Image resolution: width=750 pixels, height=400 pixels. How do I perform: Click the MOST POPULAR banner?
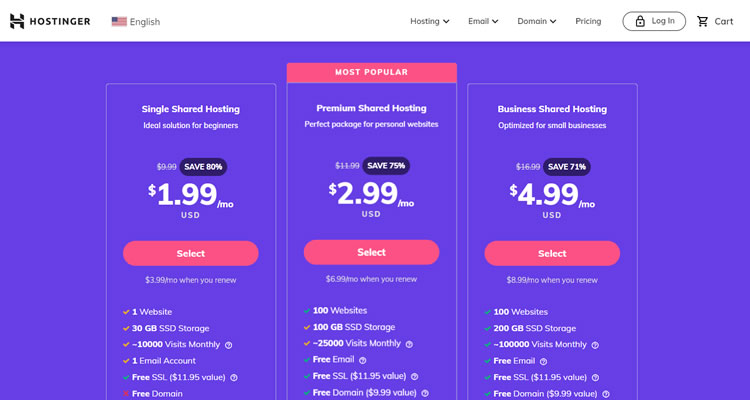pyautogui.click(x=372, y=72)
